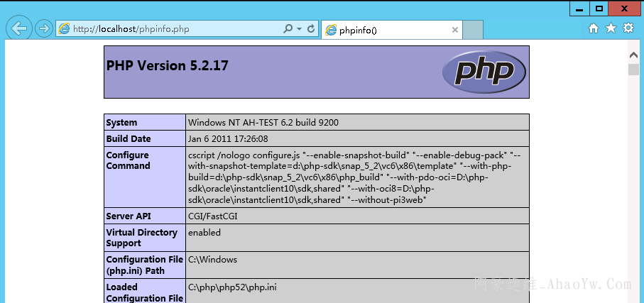The image size is (644, 303).
Task: Click the localhost URL address field
Action: pyautogui.click(x=170, y=29)
